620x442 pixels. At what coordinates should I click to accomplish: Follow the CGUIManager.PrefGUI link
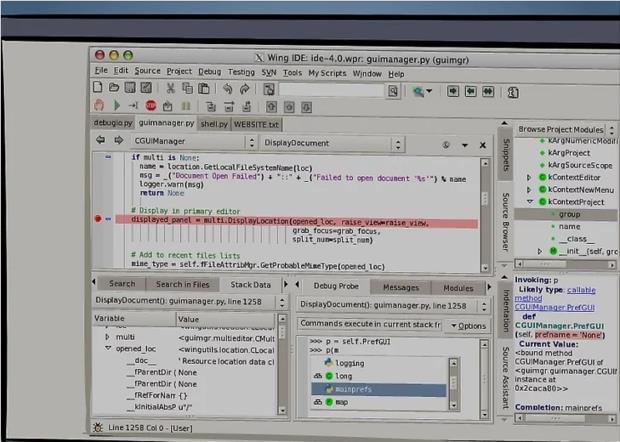pyautogui.click(x=555, y=307)
